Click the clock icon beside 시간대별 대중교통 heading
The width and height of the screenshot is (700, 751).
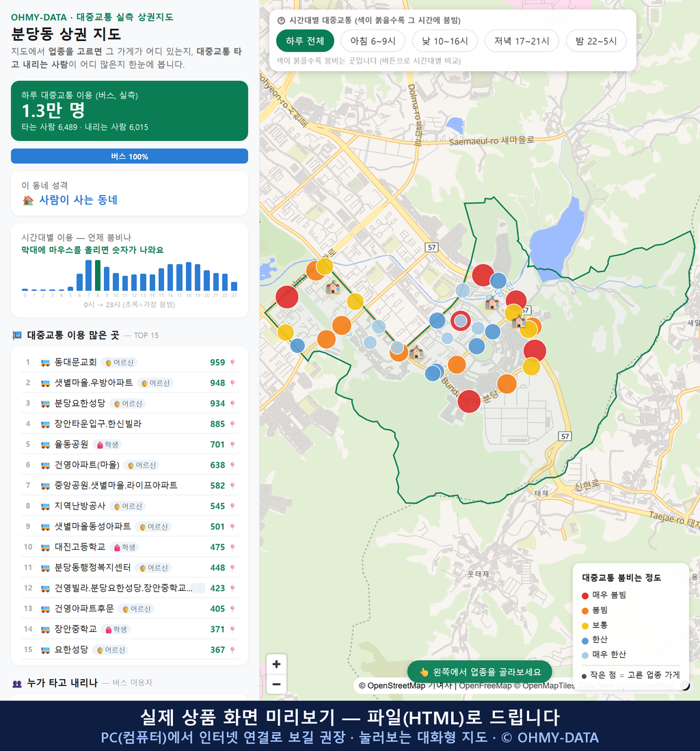click(x=282, y=21)
